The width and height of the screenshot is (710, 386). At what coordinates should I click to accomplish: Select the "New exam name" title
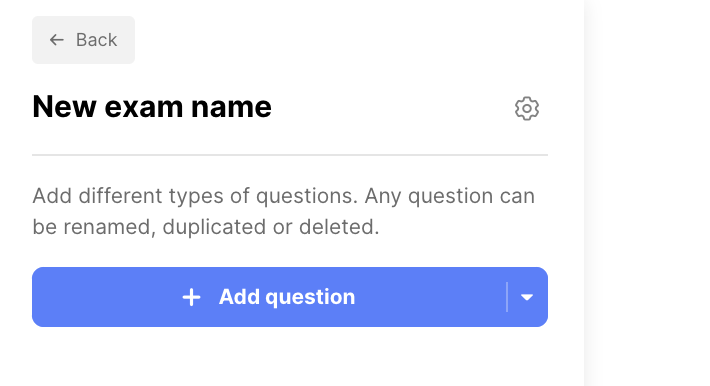tap(152, 107)
